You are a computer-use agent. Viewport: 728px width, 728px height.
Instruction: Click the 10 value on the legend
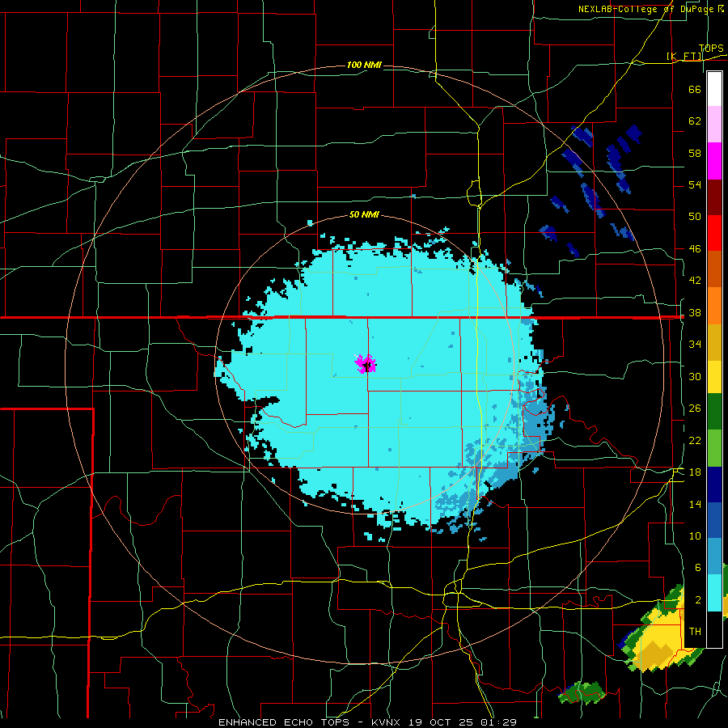coord(695,536)
